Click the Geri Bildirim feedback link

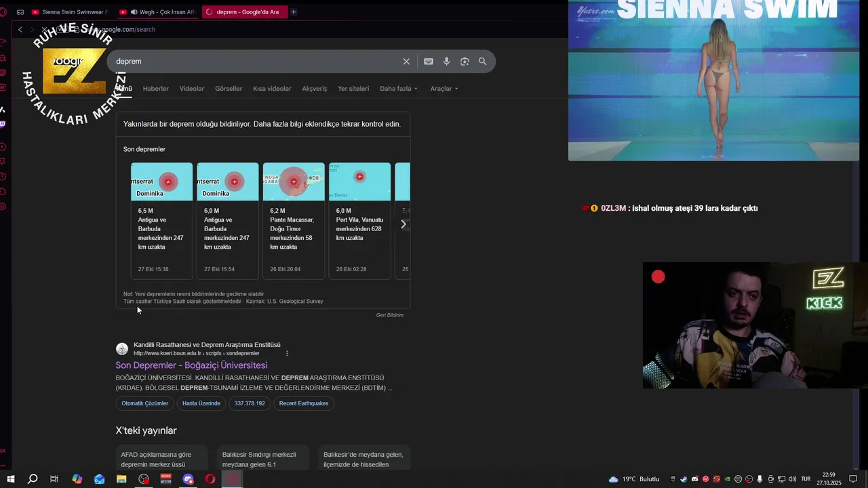(390, 315)
